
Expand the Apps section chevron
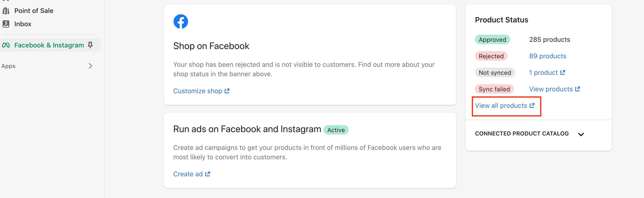[x=91, y=66]
